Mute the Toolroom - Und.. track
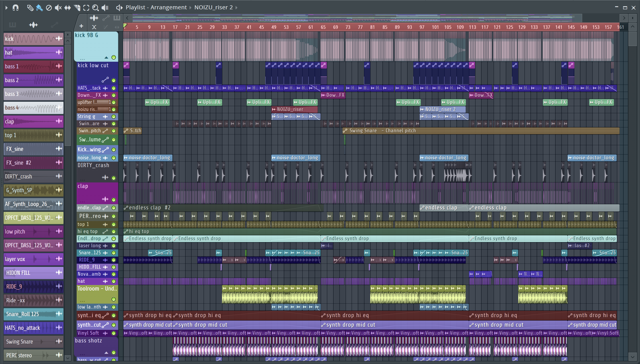 click(114, 299)
